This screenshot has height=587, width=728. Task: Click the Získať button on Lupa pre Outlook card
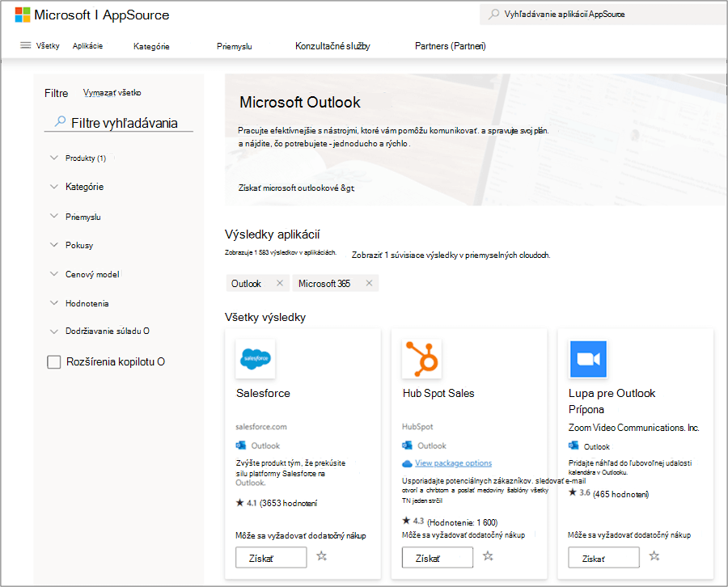click(x=603, y=557)
